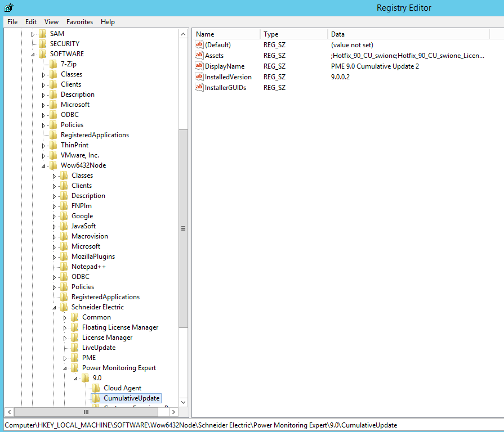Collapse the Power Monitoring Expert key

click(x=65, y=368)
